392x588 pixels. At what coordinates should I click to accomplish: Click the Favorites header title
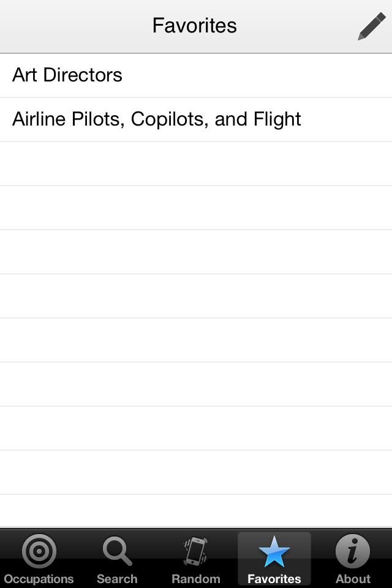tap(194, 26)
